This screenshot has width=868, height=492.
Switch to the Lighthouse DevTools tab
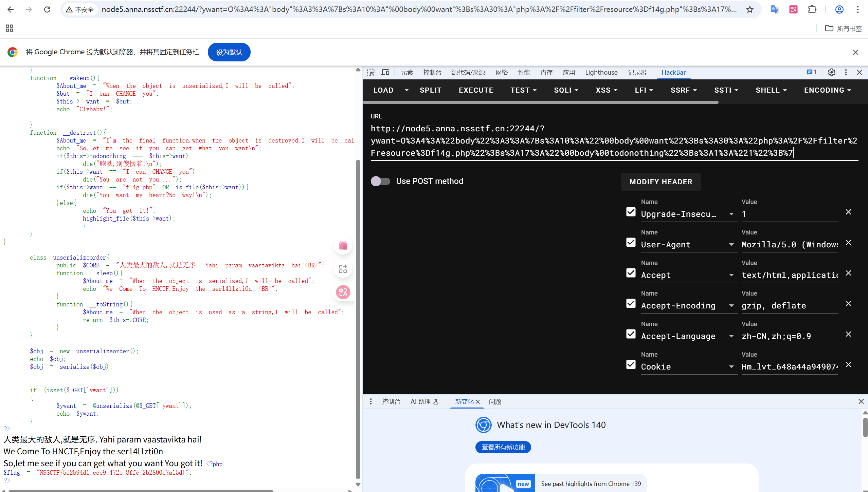(x=601, y=72)
